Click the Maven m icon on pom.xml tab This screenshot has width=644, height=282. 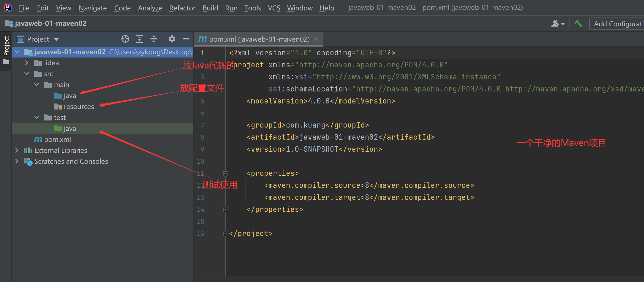(202, 39)
